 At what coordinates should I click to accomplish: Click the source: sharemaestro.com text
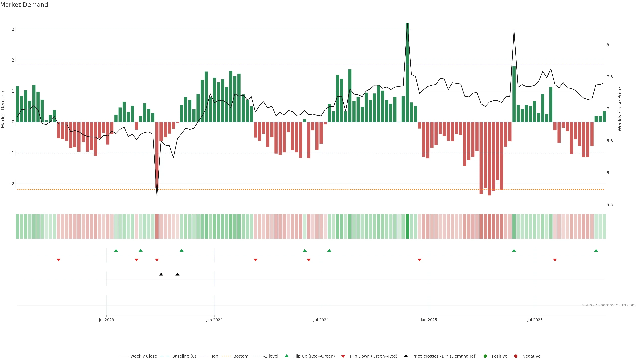pyautogui.click(x=609, y=305)
